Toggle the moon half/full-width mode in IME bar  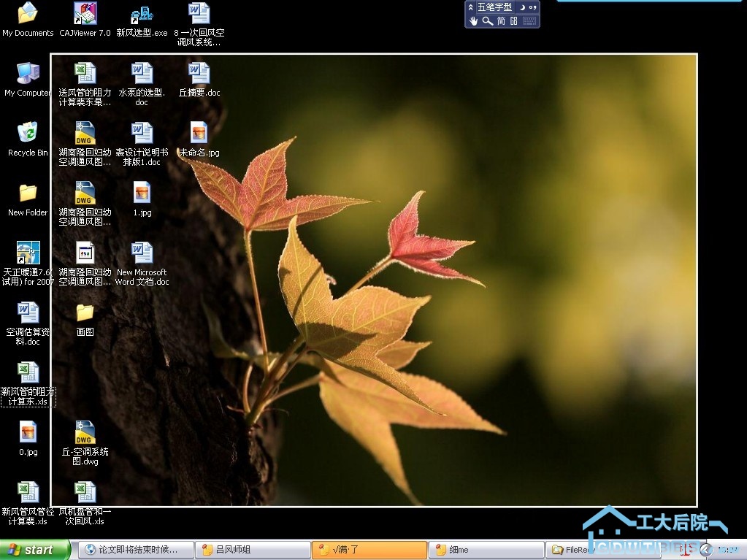pyautogui.click(x=522, y=7)
